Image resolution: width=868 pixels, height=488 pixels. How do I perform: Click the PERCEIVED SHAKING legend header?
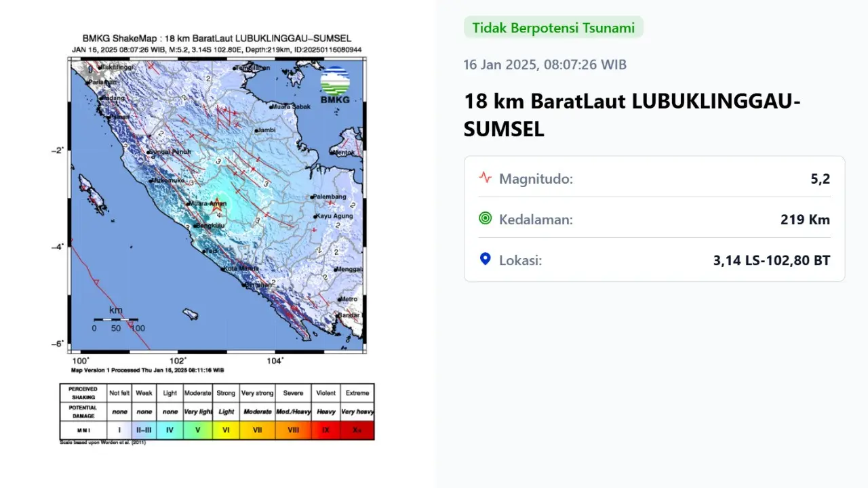(84, 393)
